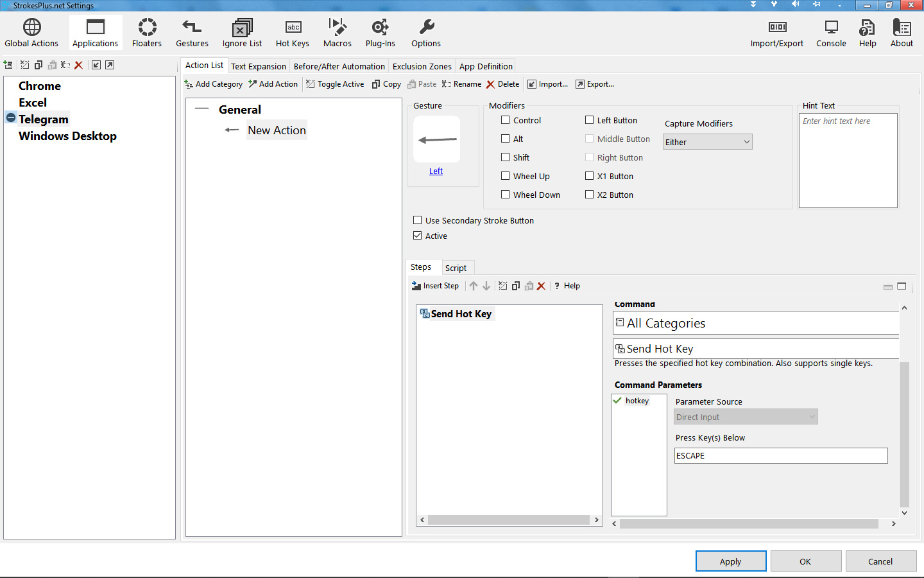
Task: Open the Console
Action: [x=831, y=33]
